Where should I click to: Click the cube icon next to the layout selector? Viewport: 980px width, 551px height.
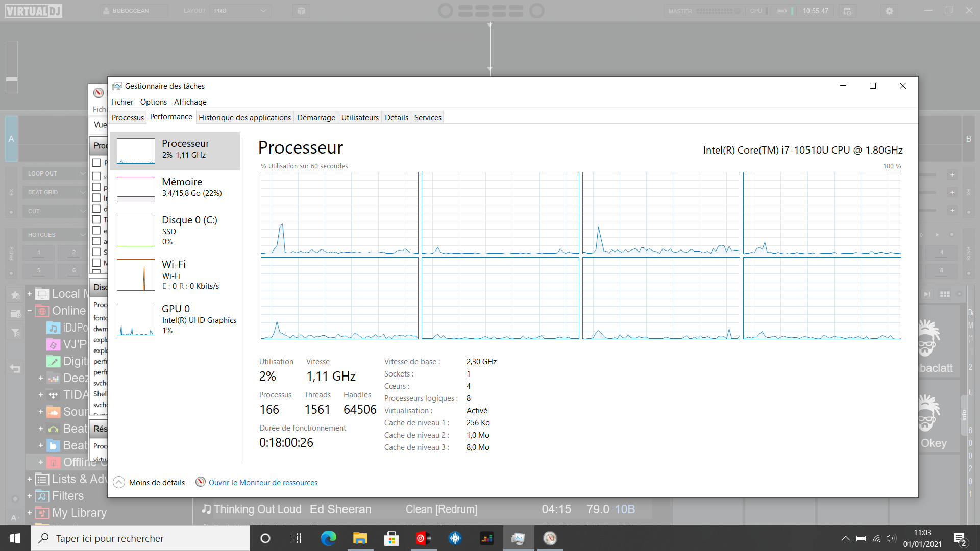coord(302,11)
